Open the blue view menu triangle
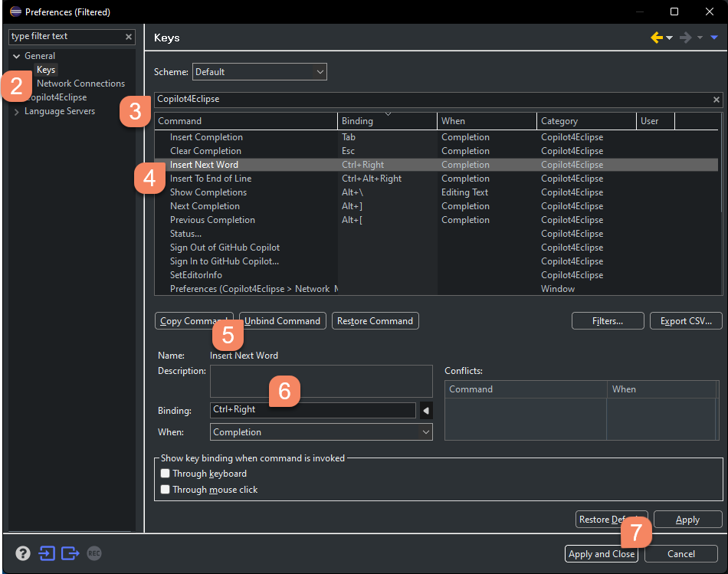 (714, 38)
